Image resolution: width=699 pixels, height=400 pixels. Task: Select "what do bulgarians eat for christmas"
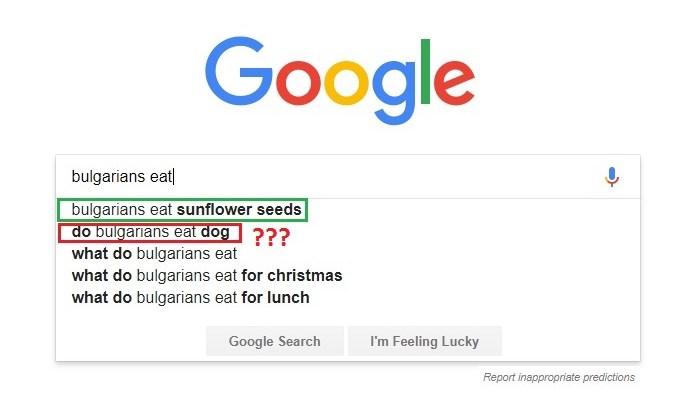[x=207, y=275]
